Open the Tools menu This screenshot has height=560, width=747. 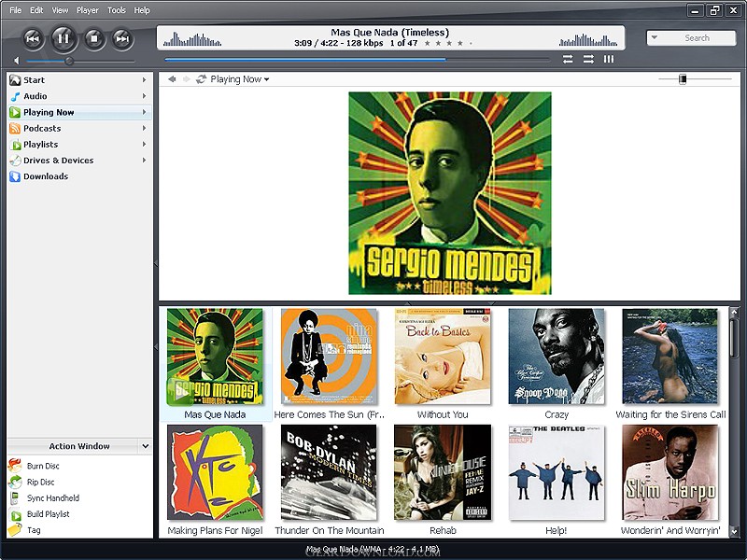coord(116,10)
